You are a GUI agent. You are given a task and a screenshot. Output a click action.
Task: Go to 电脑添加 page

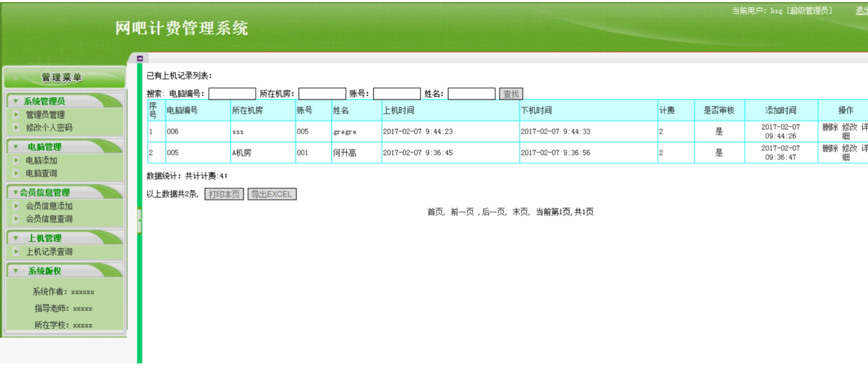[41, 160]
